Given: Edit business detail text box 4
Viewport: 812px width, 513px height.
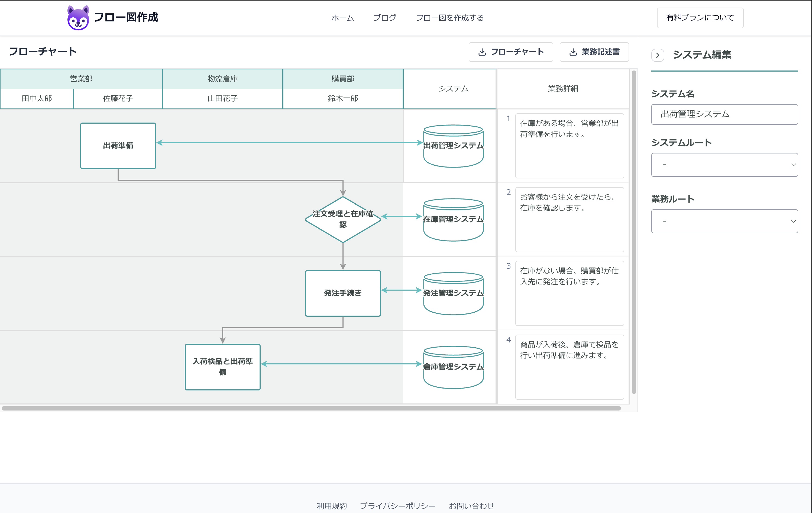Looking at the screenshot, I should 570,367.
